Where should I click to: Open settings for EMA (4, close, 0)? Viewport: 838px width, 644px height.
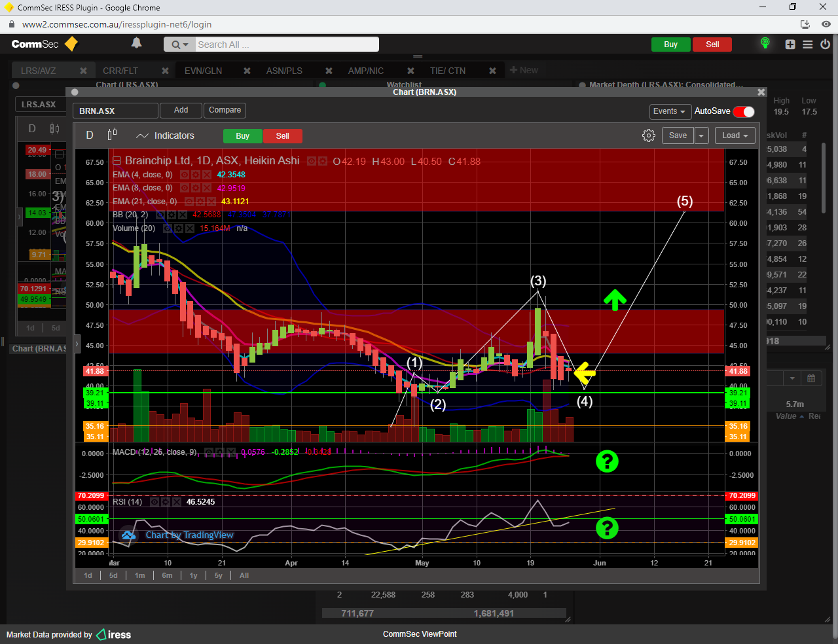[x=196, y=175]
